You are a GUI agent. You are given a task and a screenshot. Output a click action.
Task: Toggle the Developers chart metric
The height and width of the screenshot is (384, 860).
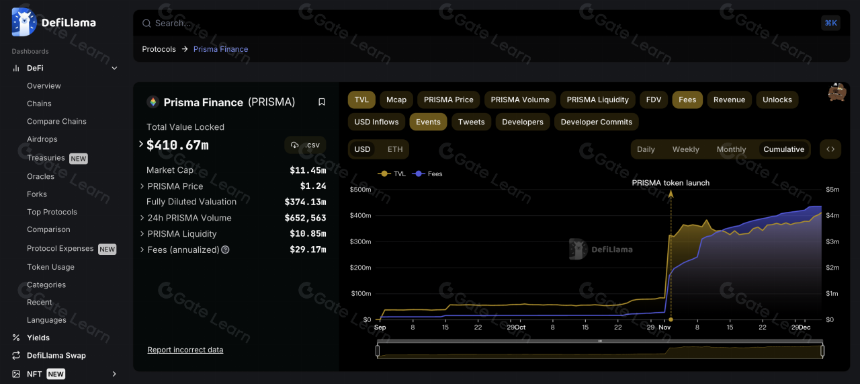pos(523,122)
